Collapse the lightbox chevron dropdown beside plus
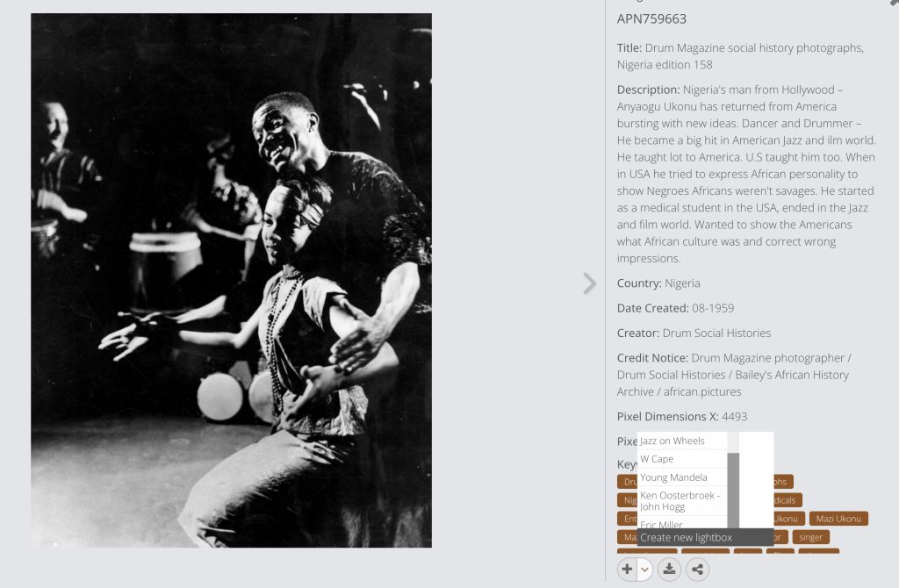 pyautogui.click(x=645, y=569)
